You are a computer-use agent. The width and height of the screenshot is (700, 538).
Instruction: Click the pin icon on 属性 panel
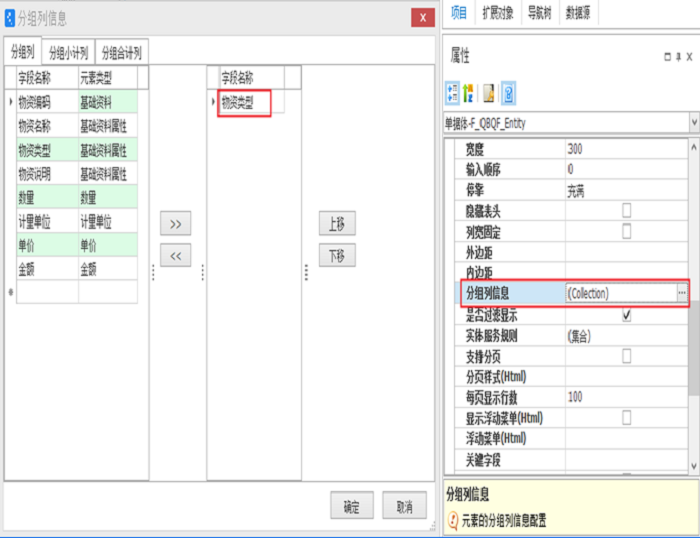point(679,58)
